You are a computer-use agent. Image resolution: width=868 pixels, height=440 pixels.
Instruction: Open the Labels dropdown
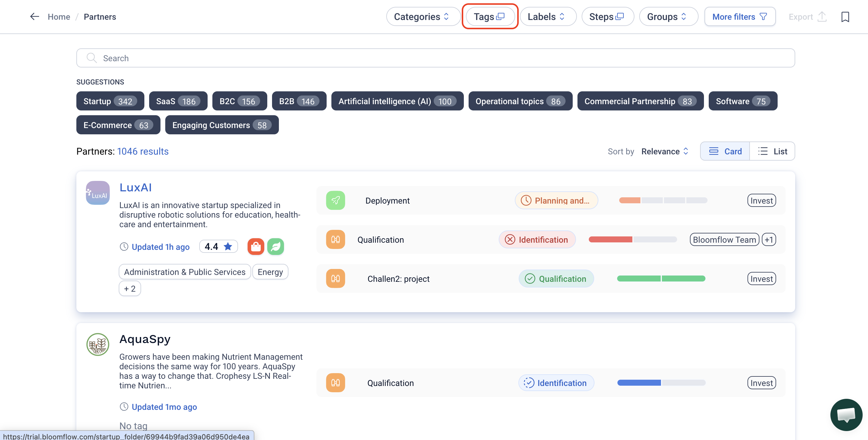click(x=548, y=16)
